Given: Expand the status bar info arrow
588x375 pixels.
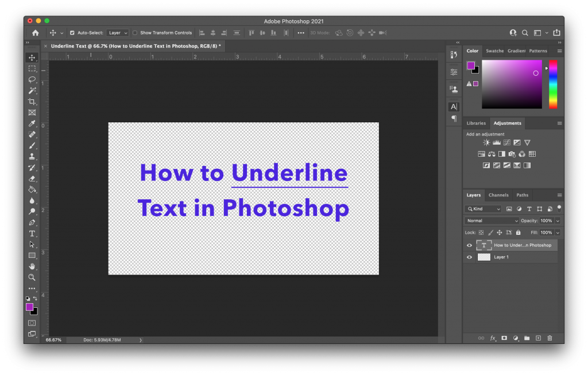Looking at the screenshot, I should point(141,340).
